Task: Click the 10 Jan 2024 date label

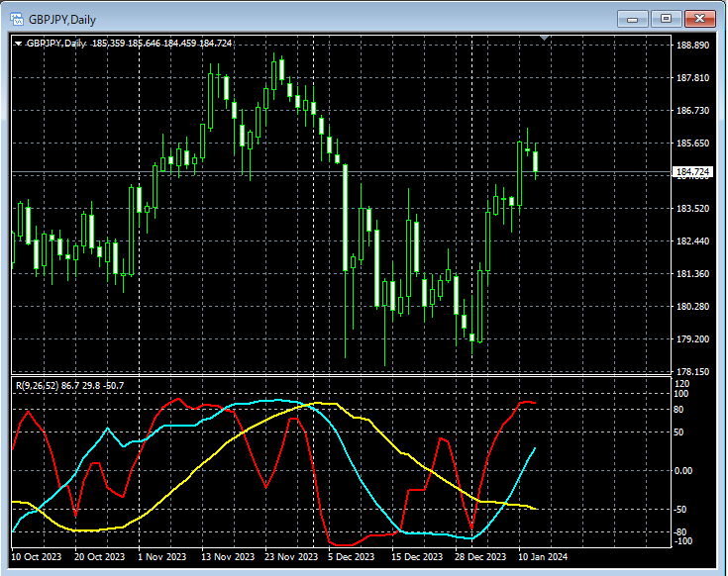Action: tap(543, 556)
